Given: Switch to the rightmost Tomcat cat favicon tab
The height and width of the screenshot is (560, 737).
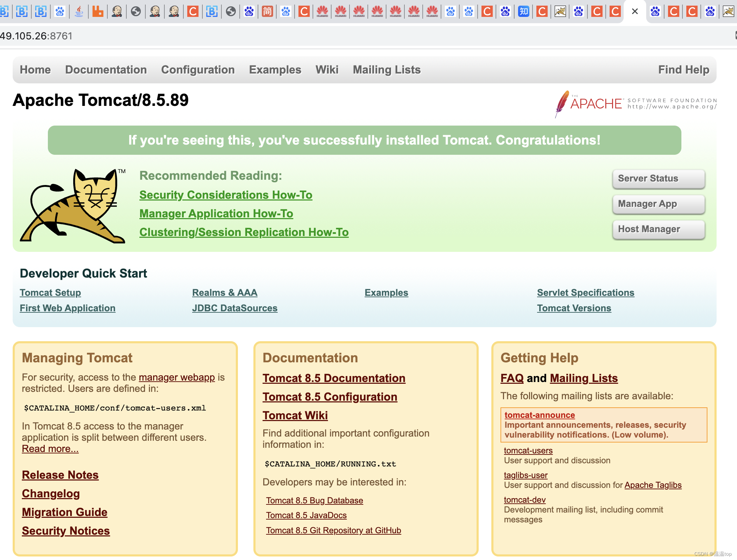Looking at the screenshot, I should [x=728, y=12].
